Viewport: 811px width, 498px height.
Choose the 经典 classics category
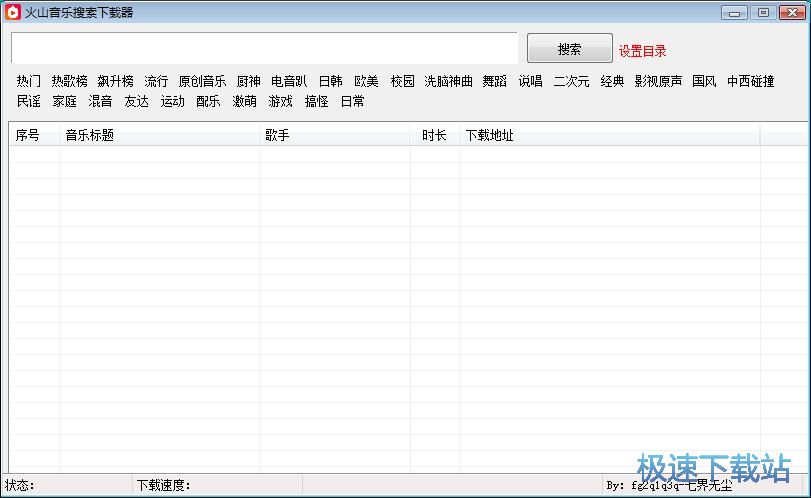coord(612,81)
